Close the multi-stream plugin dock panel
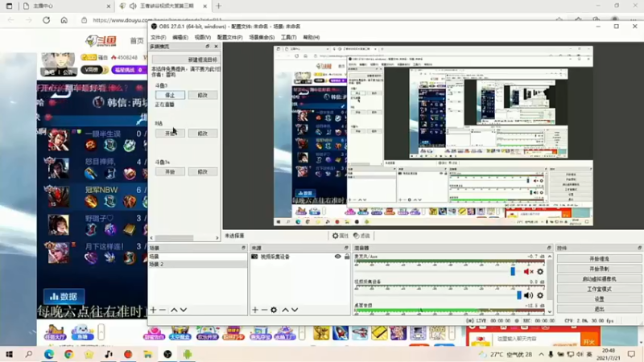The height and width of the screenshot is (362, 644). click(216, 47)
